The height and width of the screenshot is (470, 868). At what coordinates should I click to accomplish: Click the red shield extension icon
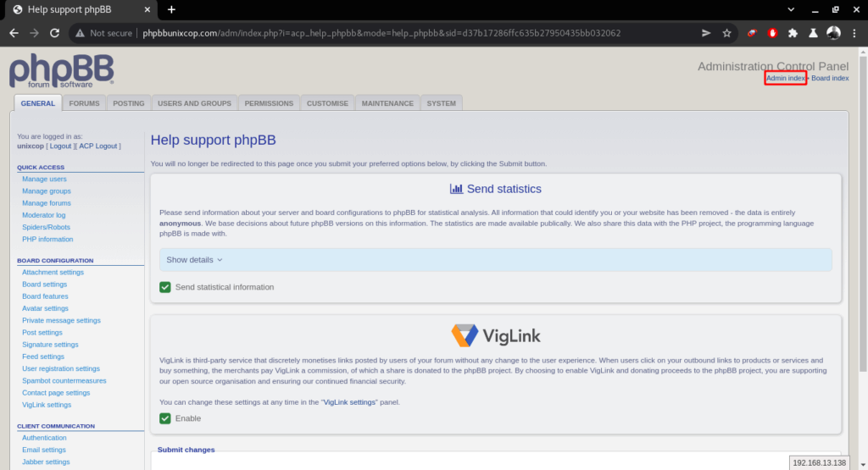(772, 33)
